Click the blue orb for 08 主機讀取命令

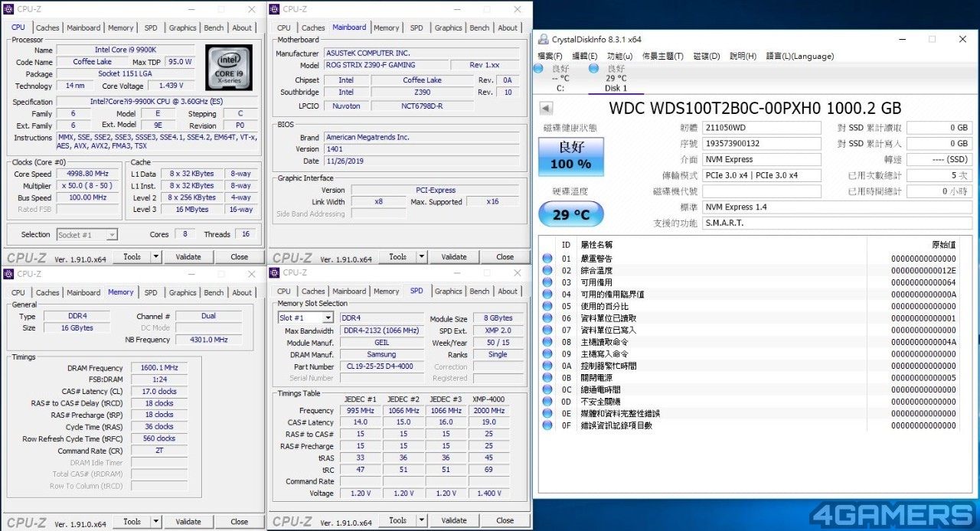click(x=547, y=342)
